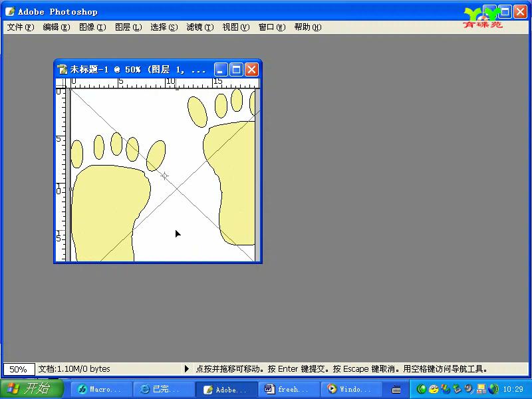Viewport: 532px width, 399px height.
Task: Click the network computers tray icon
Action: coord(481,389)
